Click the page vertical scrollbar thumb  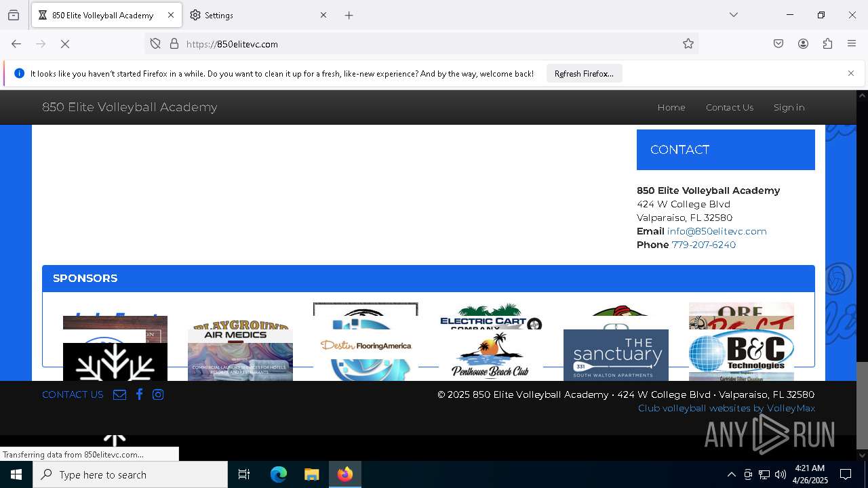862,405
